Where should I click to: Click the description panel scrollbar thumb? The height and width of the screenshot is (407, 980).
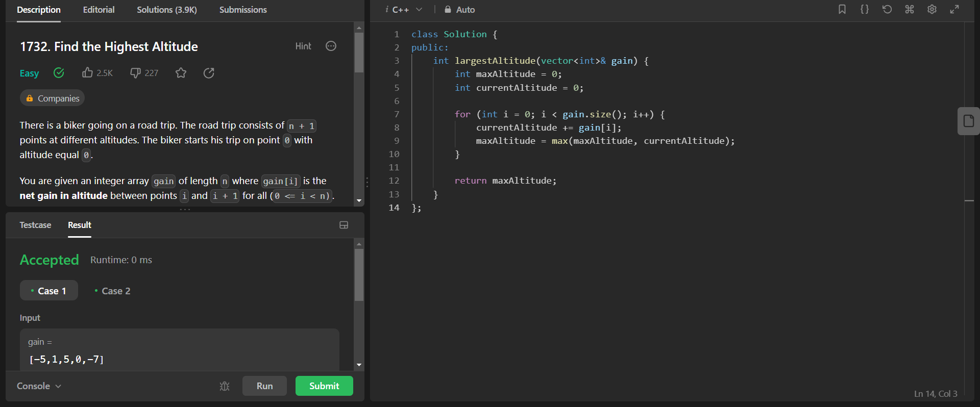coord(359,53)
